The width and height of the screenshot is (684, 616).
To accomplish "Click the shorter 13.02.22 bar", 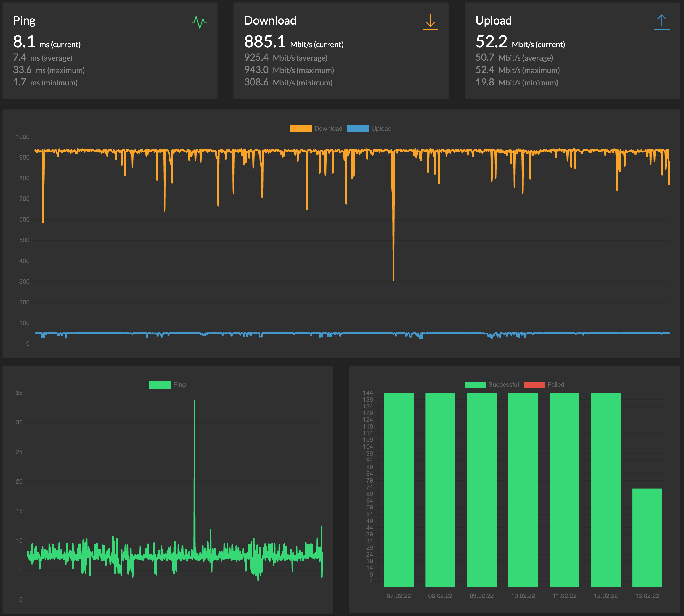I will pyautogui.click(x=647, y=538).
